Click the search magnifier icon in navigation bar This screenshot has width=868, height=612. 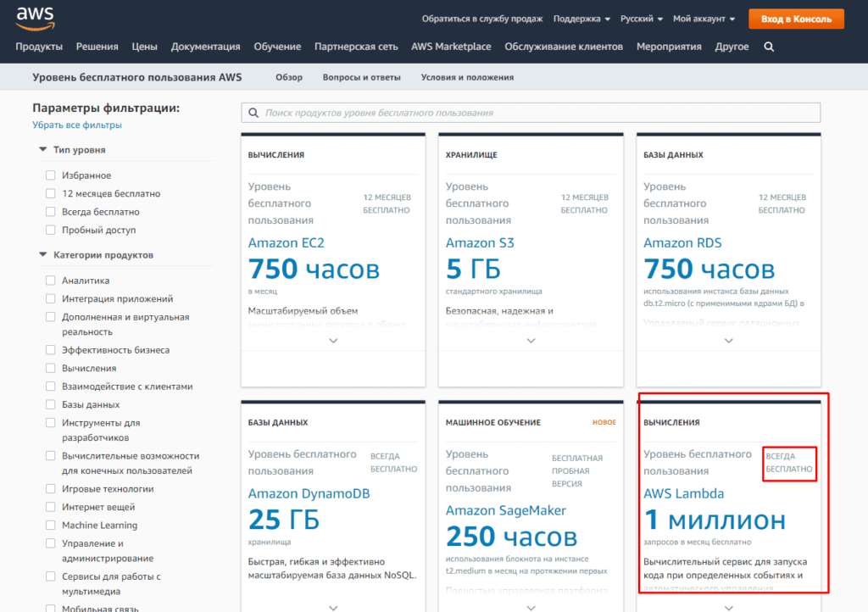point(769,47)
